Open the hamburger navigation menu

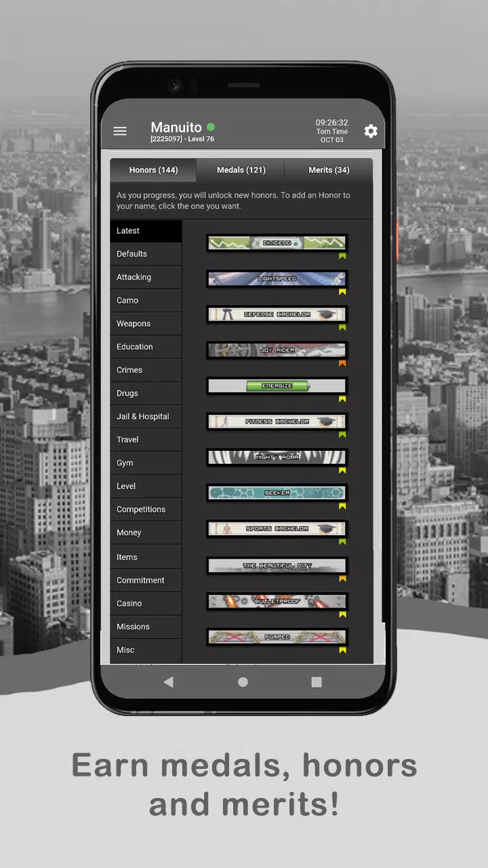(x=120, y=132)
